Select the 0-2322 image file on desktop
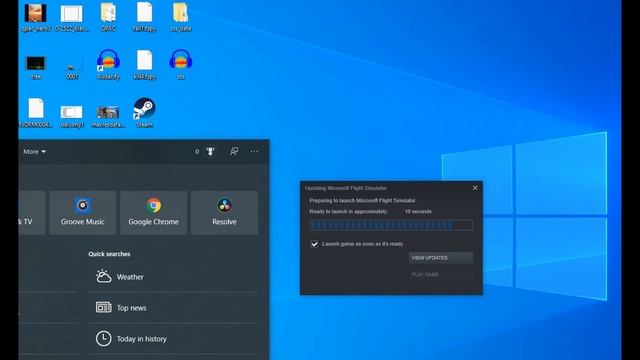The height and width of the screenshot is (360, 640). click(72, 17)
